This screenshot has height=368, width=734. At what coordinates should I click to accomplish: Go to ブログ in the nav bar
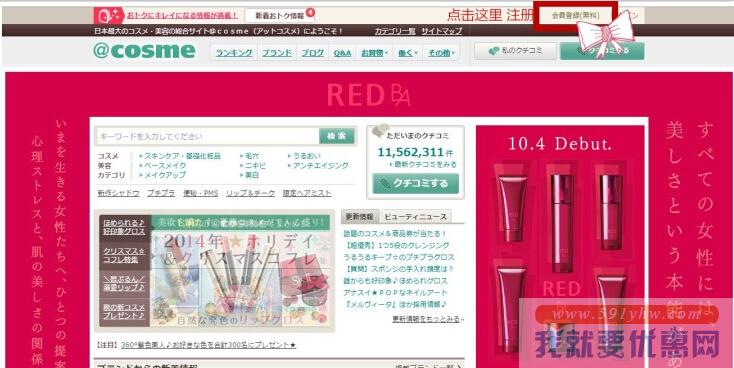click(x=313, y=53)
